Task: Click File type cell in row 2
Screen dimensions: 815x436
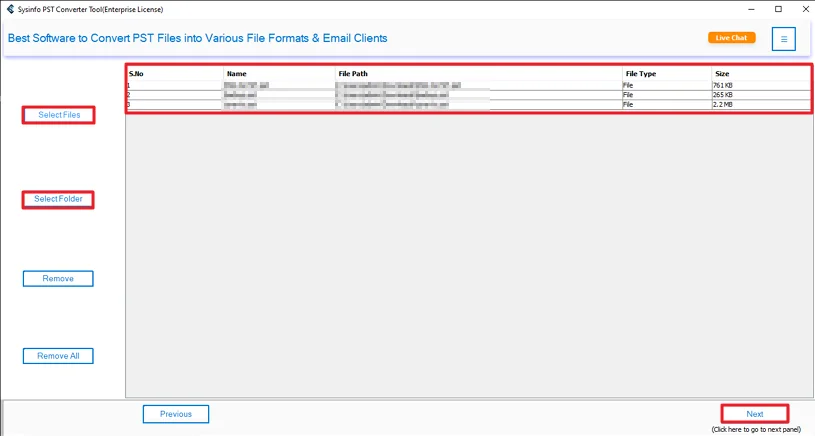Action: pos(666,95)
